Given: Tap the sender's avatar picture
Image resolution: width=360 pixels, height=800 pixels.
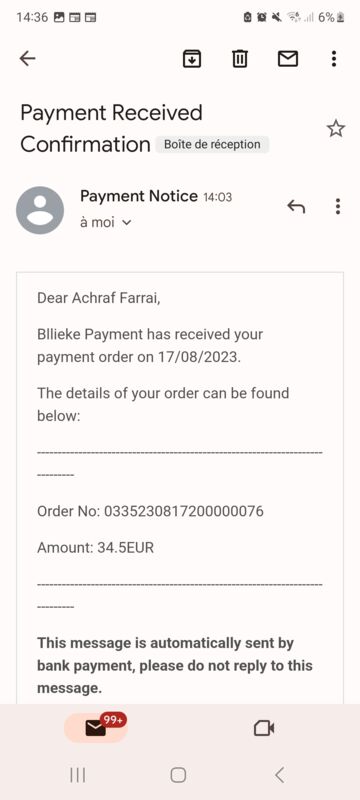Looking at the screenshot, I should point(40,210).
